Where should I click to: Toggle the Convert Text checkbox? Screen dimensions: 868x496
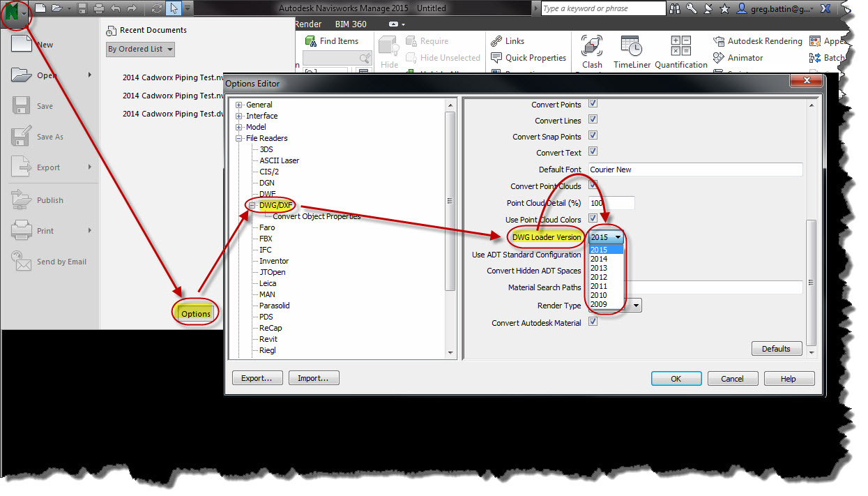pyautogui.click(x=593, y=152)
